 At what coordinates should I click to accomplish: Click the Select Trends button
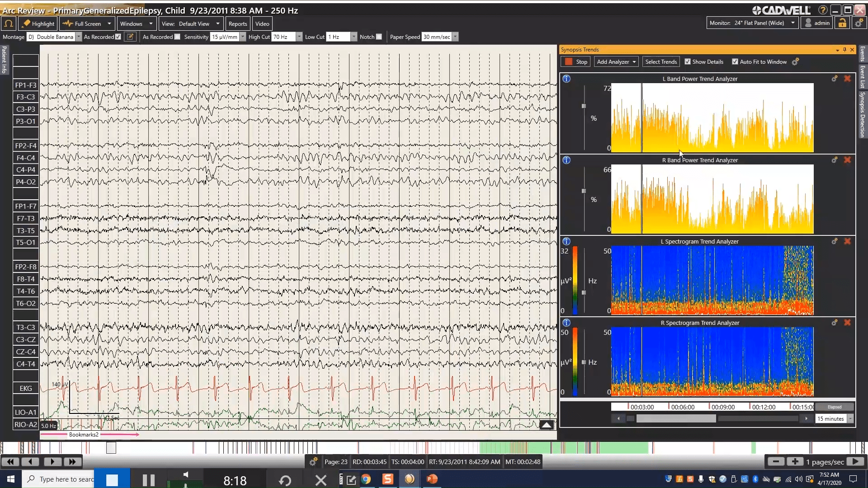pos(660,61)
